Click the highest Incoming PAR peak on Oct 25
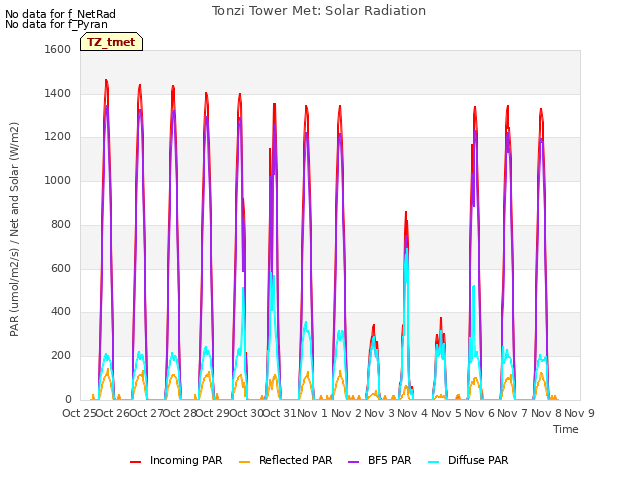Image resolution: width=640 pixels, height=480 pixels. click(x=106, y=80)
